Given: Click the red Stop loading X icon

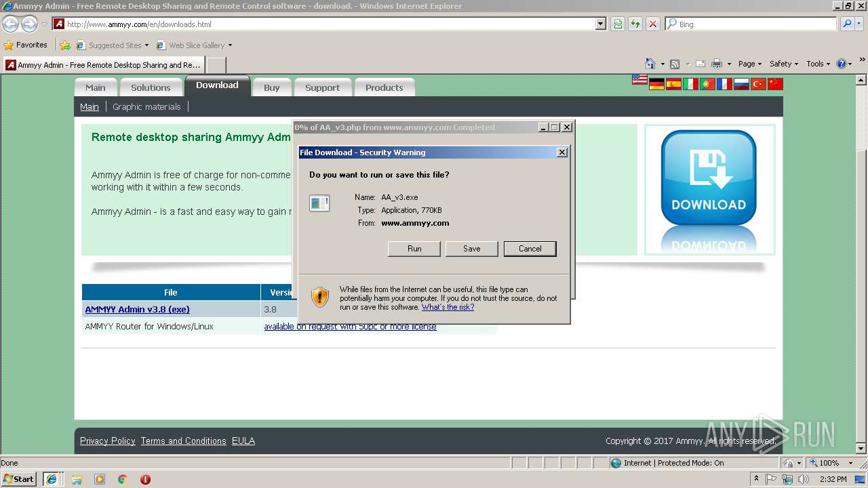Looking at the screenshot, I should [x=653, y=24].
